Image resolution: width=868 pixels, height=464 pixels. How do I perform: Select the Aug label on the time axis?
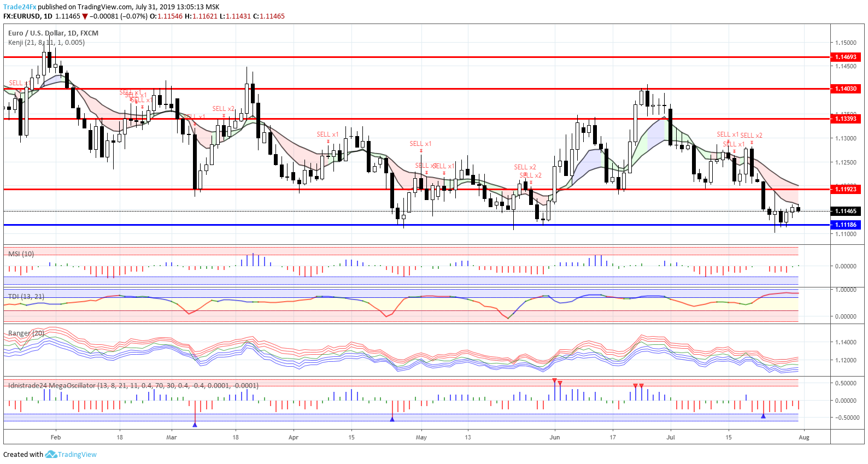tap(804, 437)
